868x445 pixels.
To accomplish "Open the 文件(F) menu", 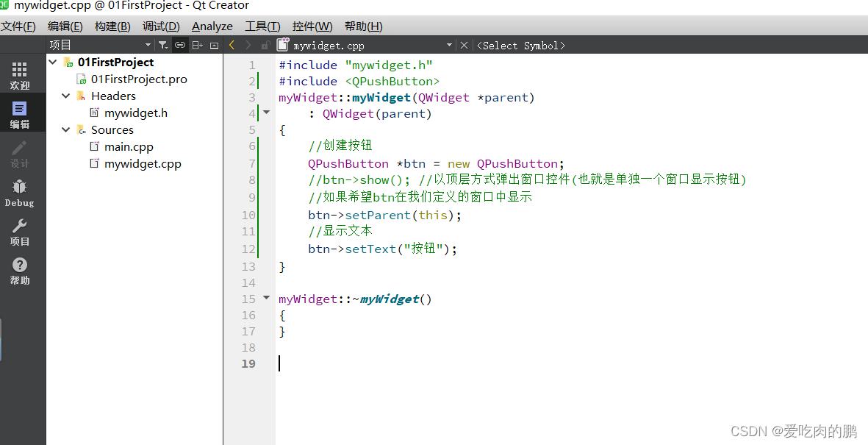I will click(x=18, y=26).
